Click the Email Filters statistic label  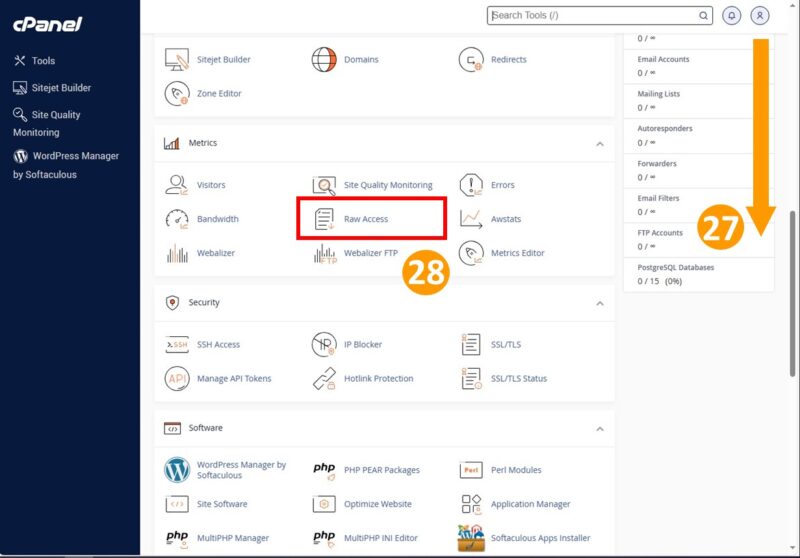pos(658,198)
